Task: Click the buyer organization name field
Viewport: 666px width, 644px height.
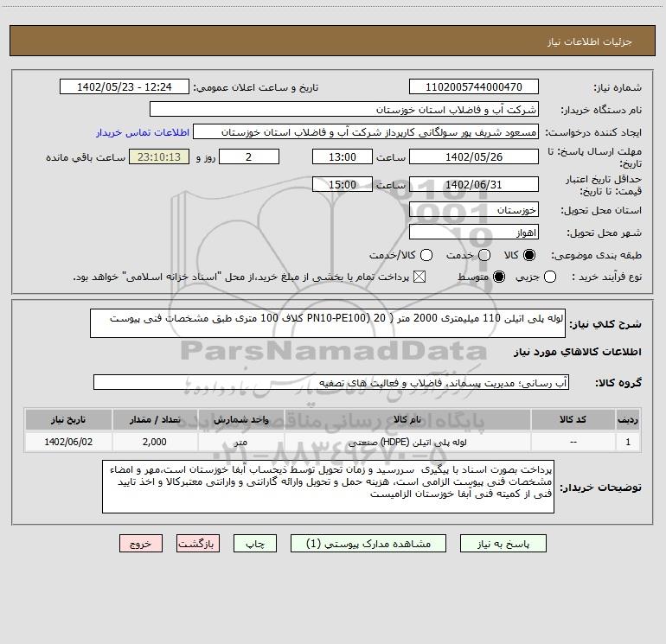Action: [x=344, y=110]
